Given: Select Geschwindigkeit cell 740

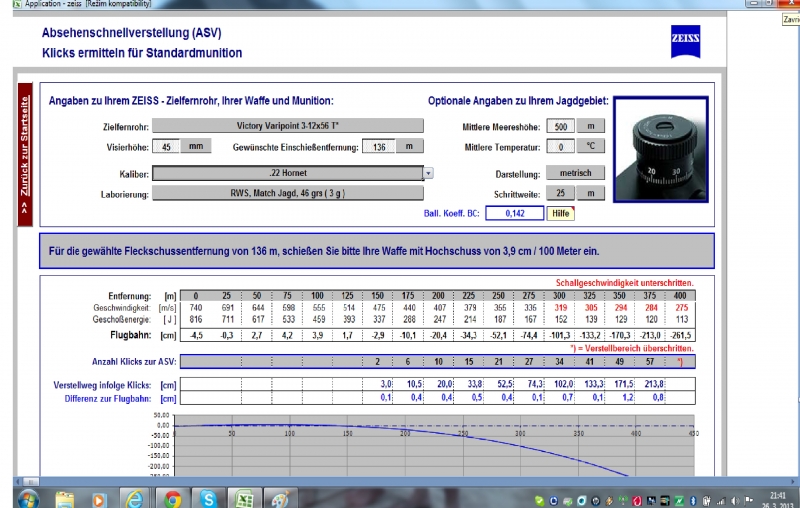Looking at the screenshot, I should pos(195,308).
